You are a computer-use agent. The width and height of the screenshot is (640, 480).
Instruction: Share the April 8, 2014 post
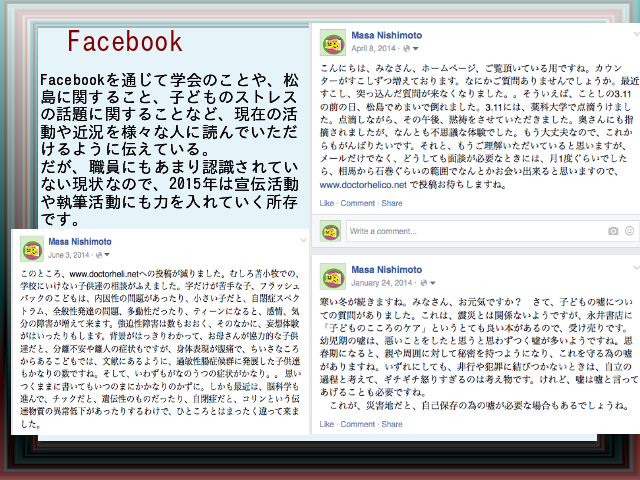tap(392, 203)
